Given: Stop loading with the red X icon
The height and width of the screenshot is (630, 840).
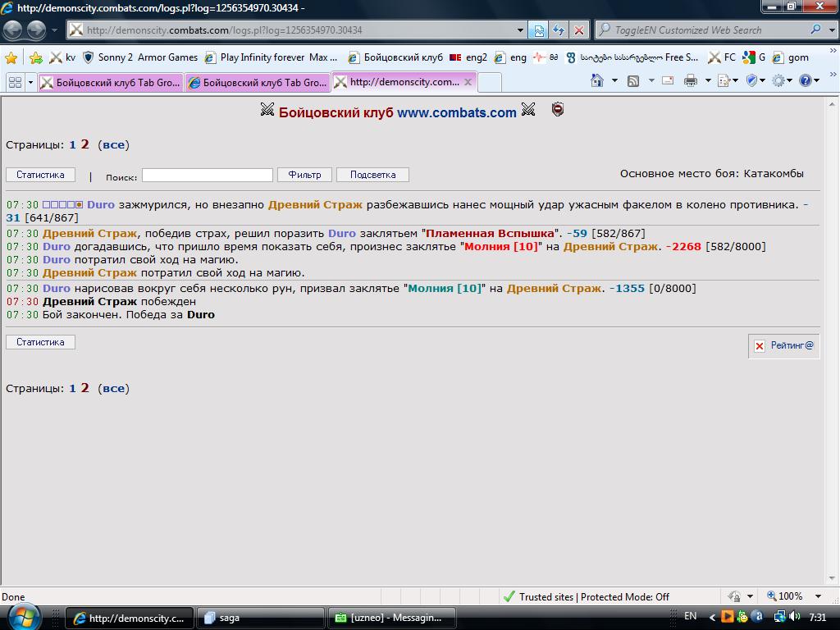Looking at the screenshot, I should 579,30.
